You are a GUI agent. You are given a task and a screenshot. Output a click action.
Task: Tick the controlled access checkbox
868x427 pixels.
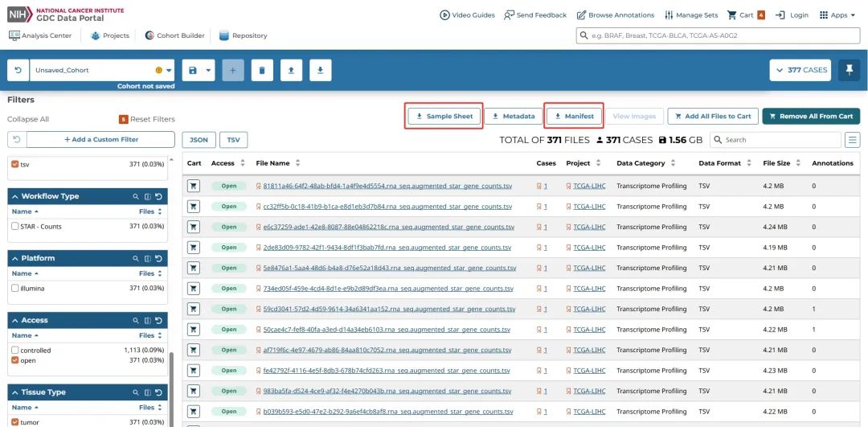[x=15, y=351]
